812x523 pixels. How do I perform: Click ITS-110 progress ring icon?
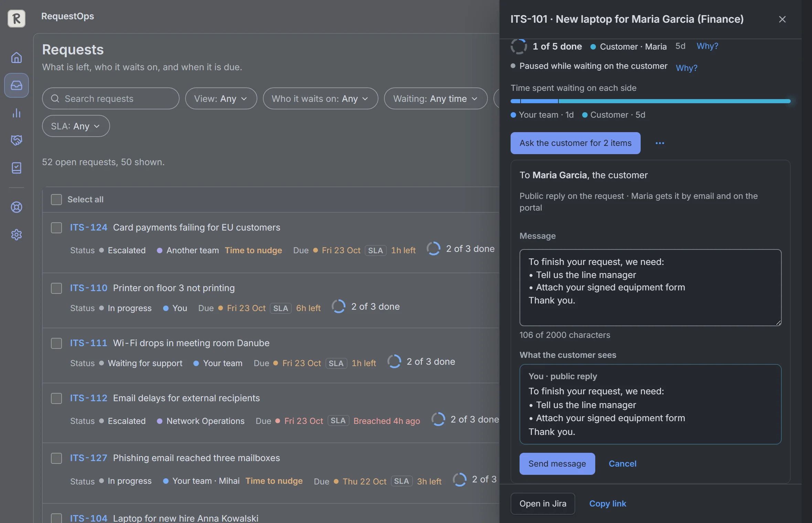[x=339, y=306]
